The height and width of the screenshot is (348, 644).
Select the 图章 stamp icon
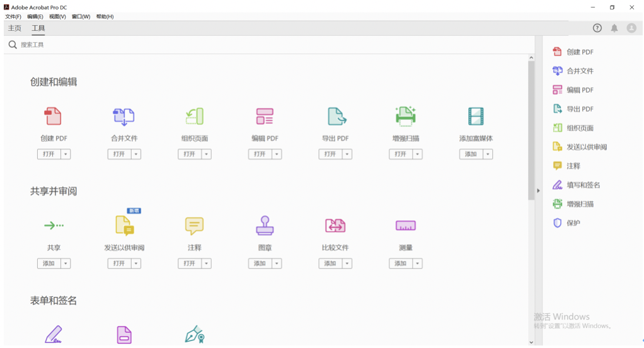[265, 225]
